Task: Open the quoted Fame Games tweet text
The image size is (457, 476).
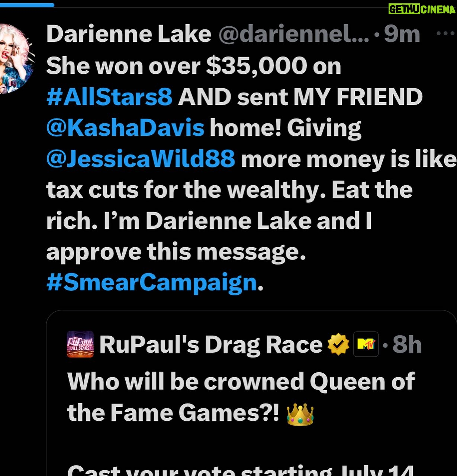Action: pos(241,397)
